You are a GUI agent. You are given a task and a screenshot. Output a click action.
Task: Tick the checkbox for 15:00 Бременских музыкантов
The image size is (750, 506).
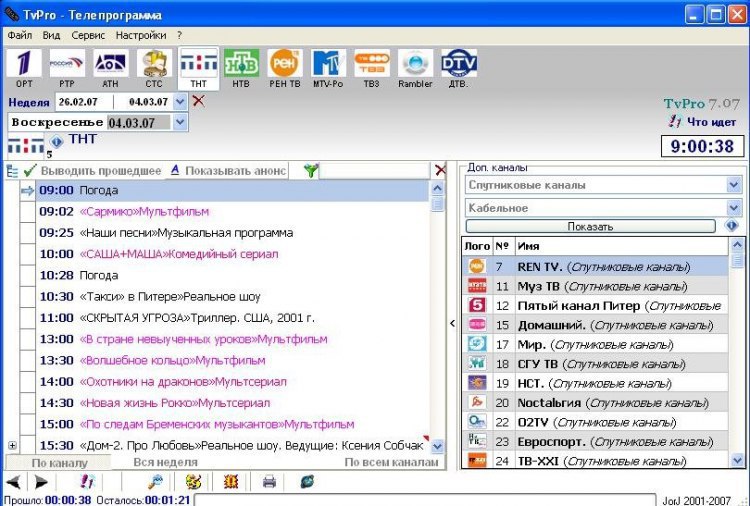tap(28, 424)
